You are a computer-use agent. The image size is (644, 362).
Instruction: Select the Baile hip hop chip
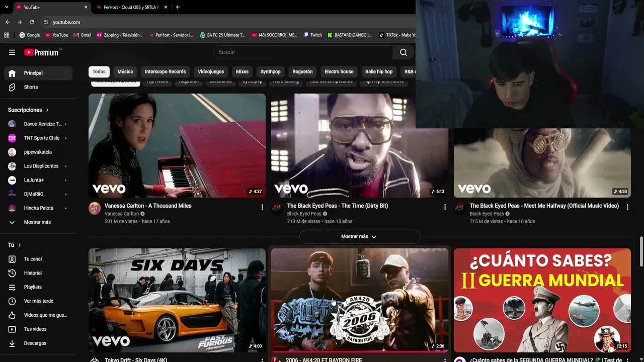coord(379,71)
